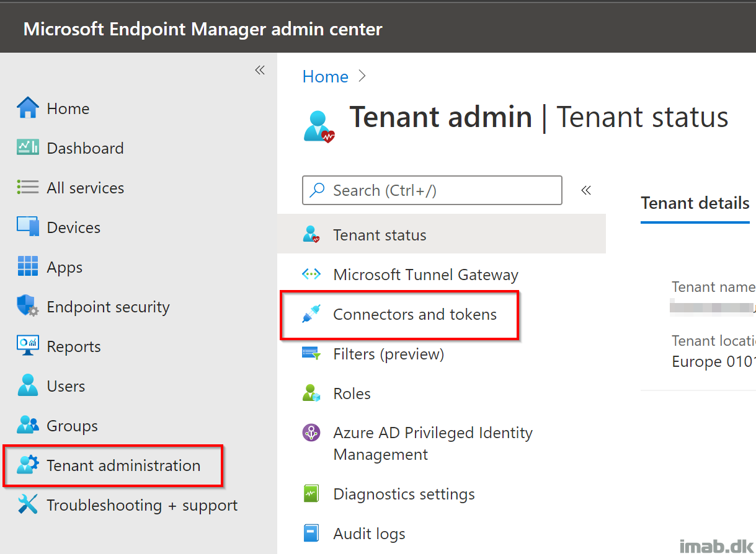Collapse the Tenant admin submenu panel
Image resolution: width=756 pixels, height=554 pixels.
click(586, 190)
